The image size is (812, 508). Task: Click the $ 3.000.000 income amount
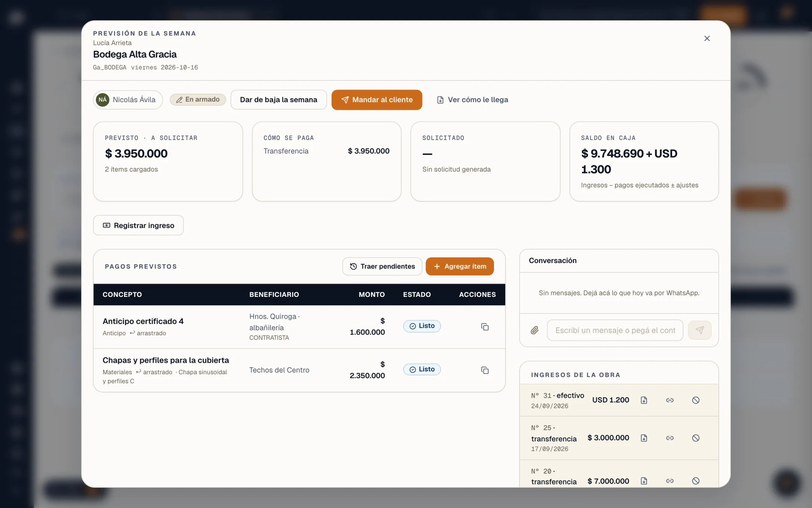[608, 438]
